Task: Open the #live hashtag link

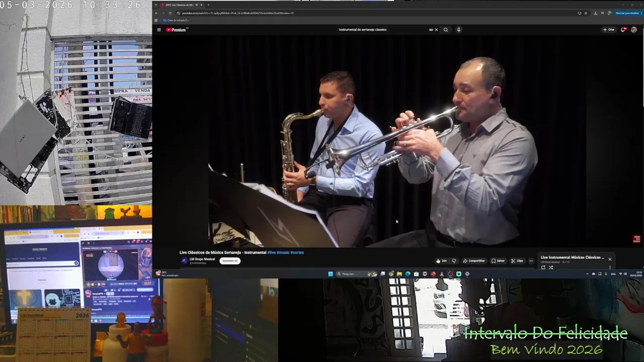Action: (x=271, y=252)
